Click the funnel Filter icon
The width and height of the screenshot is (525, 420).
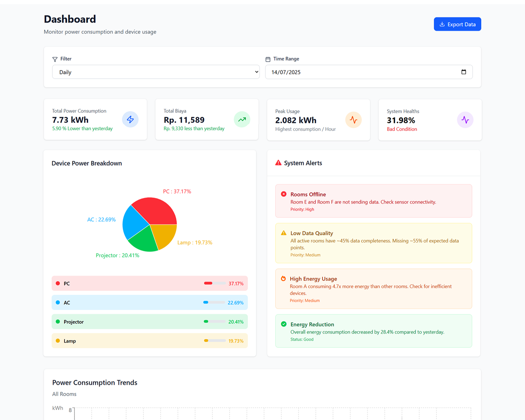55,59
